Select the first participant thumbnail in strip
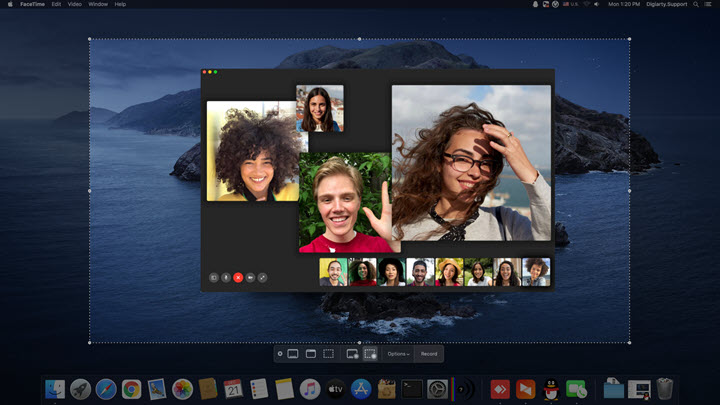The width and height of the screenshot is (720, 405). tap(333, 272)
